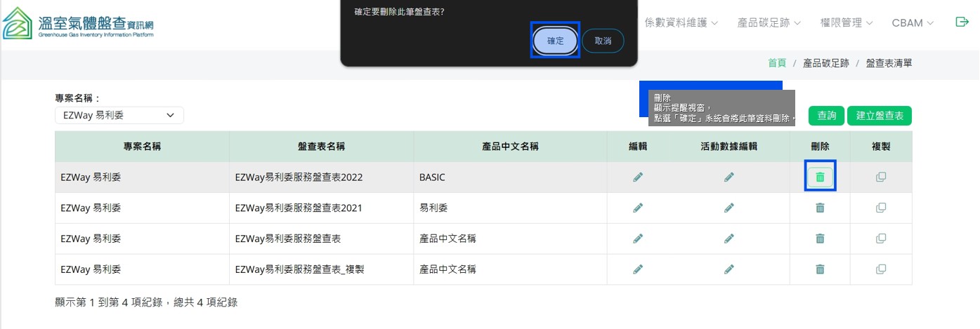
Task: Copy the EZWay易利委服務盤查表2022 inventory table
Action: (881, 177)
